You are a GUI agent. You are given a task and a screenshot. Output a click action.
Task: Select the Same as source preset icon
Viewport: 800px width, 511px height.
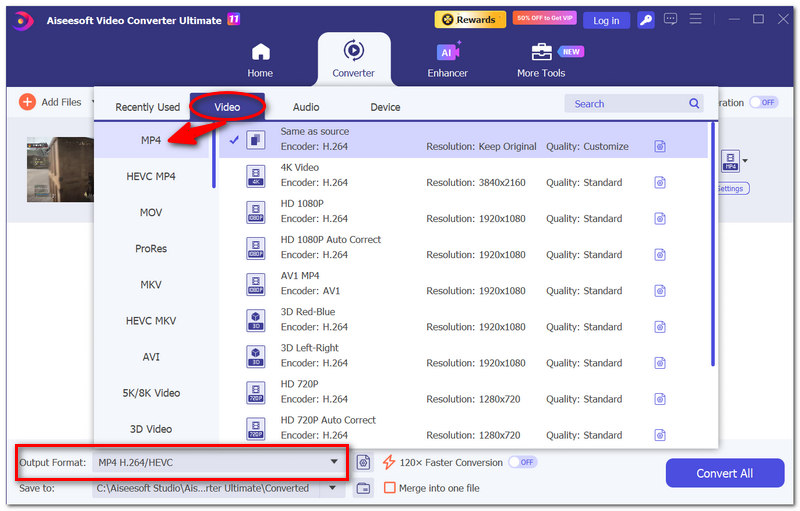click(x=256, y=140)
